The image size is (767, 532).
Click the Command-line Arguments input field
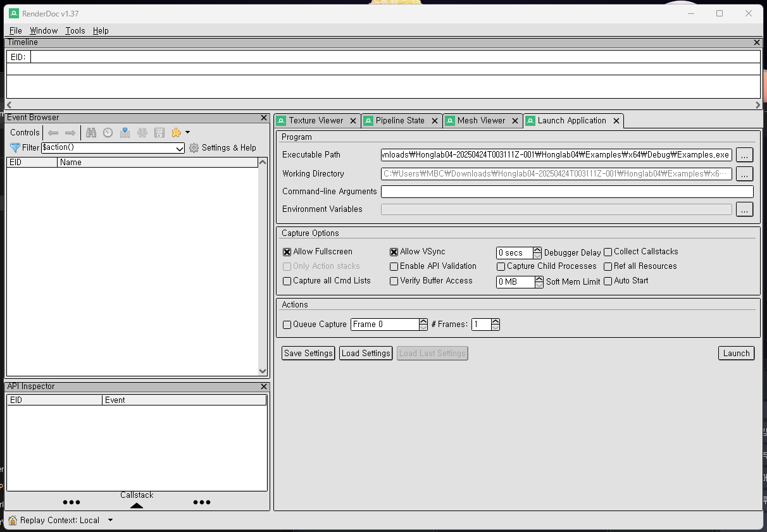pos(567,192)
